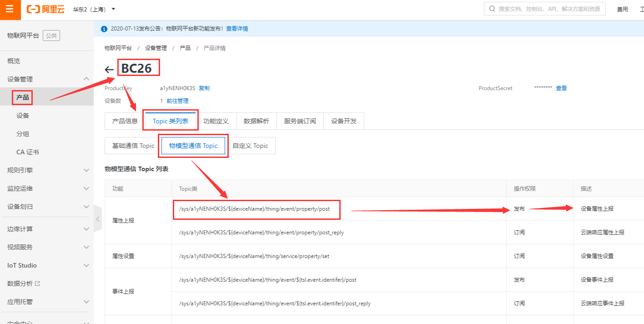Click the search magnifier icon
The image size is (644, 324).
[x=492, y=9]
